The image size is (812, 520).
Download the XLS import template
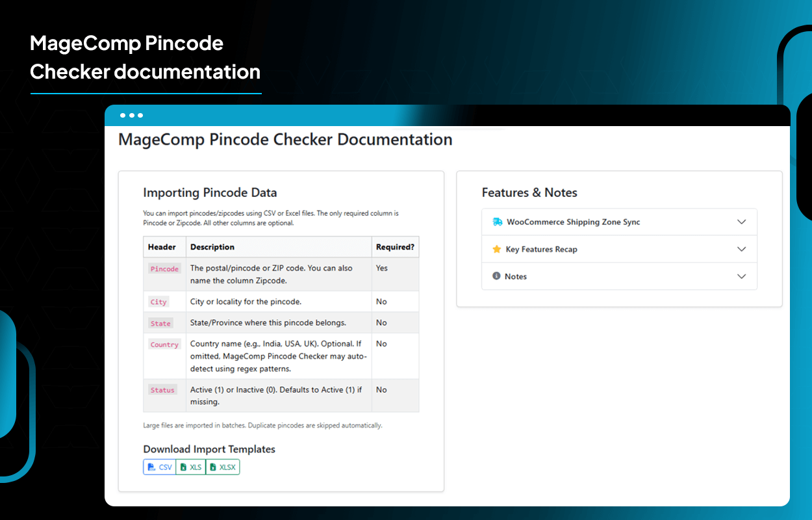point(190,467)
